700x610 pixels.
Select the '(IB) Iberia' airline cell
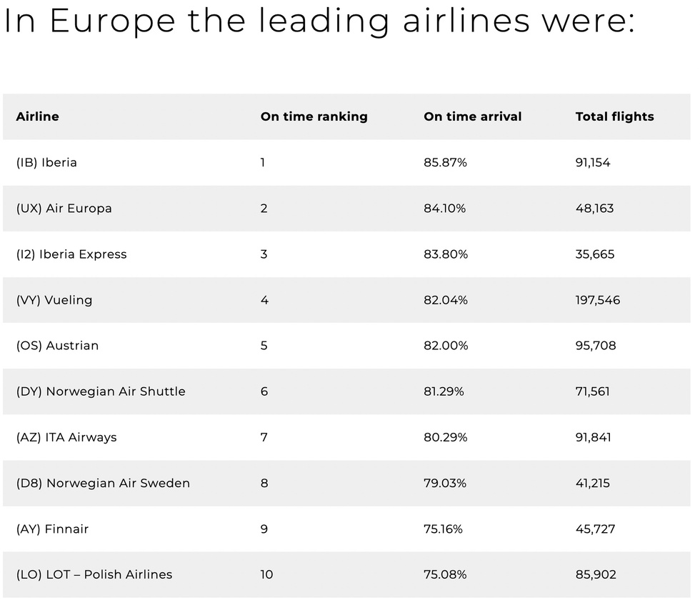46,163
